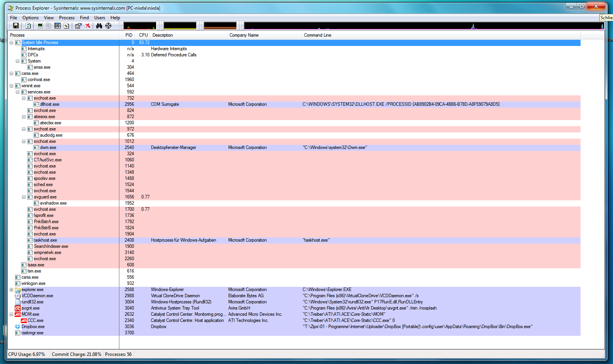Click the Commit Charge status bar field
613x364 pixels.
pos(76,354)
